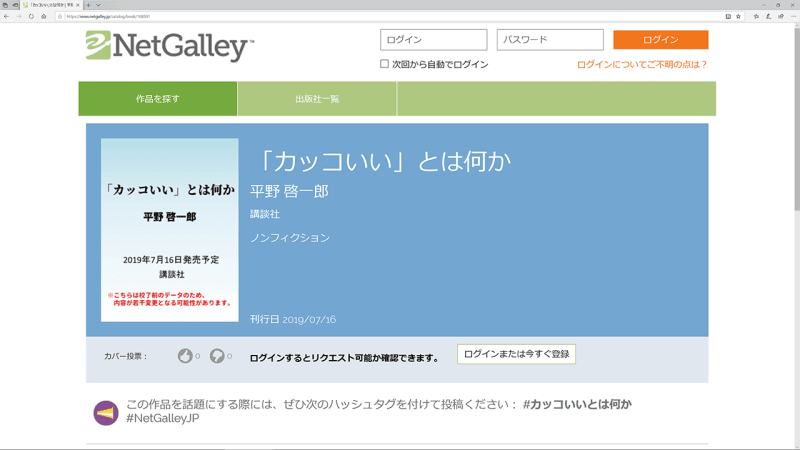Click the NetGalley logo
Viewport: 800px width, 450px height.
169,45
